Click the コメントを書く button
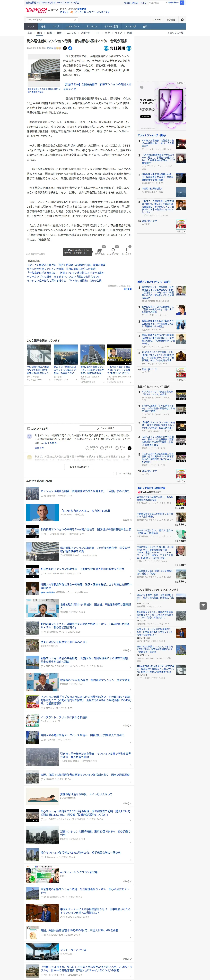This screenshot has height=980, width=210. point(105,428)
